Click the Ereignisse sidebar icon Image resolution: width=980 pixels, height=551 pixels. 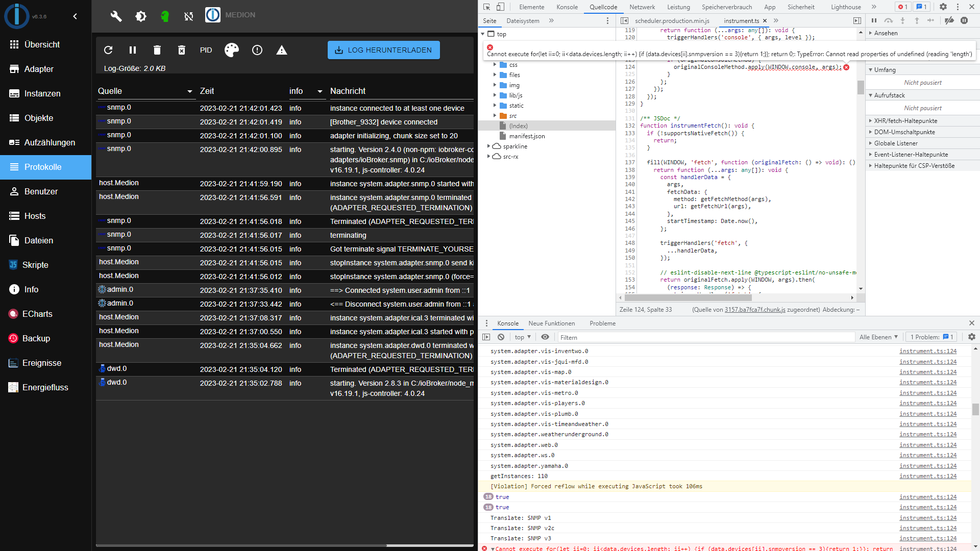13,363
